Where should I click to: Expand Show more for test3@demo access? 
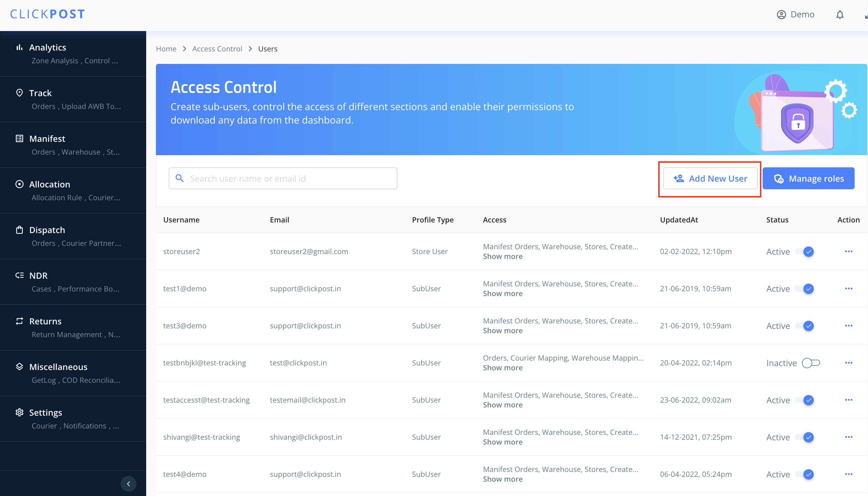point(503,330)
